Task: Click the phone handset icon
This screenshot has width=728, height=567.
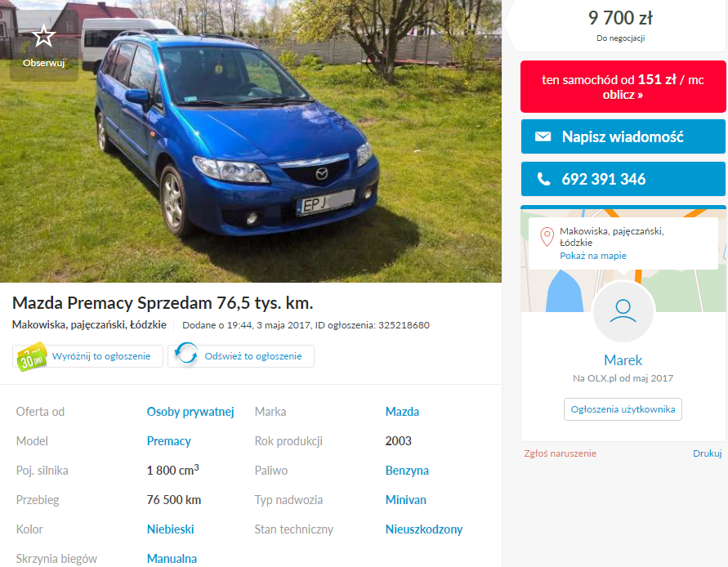Action: click(543, 179)
